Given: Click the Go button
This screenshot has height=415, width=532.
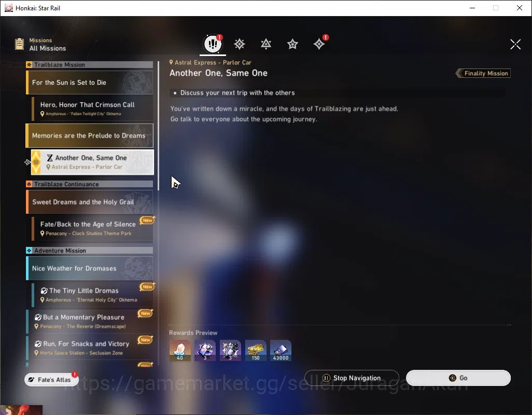Looking at the screenshot, I should coord(458,378).
